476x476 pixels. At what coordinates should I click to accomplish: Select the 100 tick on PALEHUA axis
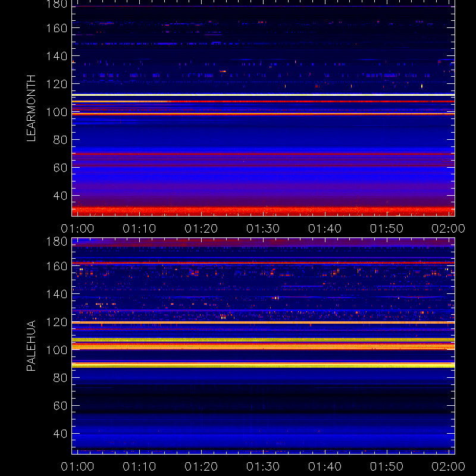click(x=57, y=350)
